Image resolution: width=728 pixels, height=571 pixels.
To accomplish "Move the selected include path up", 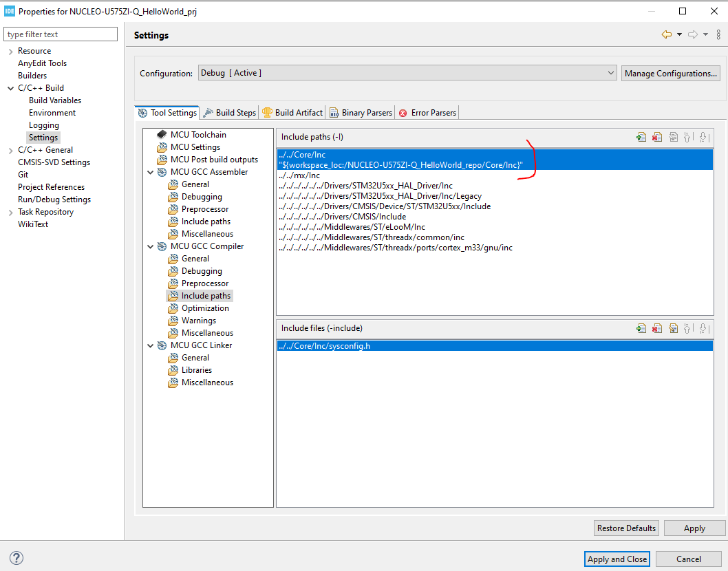I will [688, 137].
